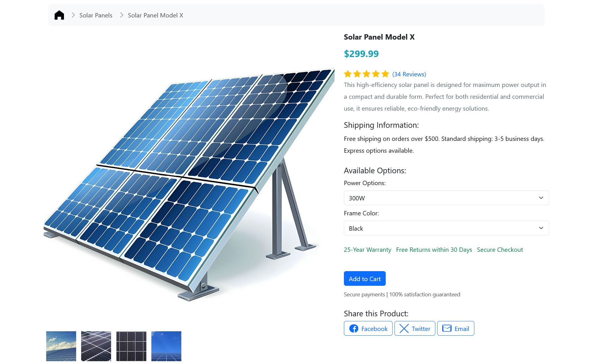Click the Email envelope icon
This screenshot has width=592, height=364.
447,328
